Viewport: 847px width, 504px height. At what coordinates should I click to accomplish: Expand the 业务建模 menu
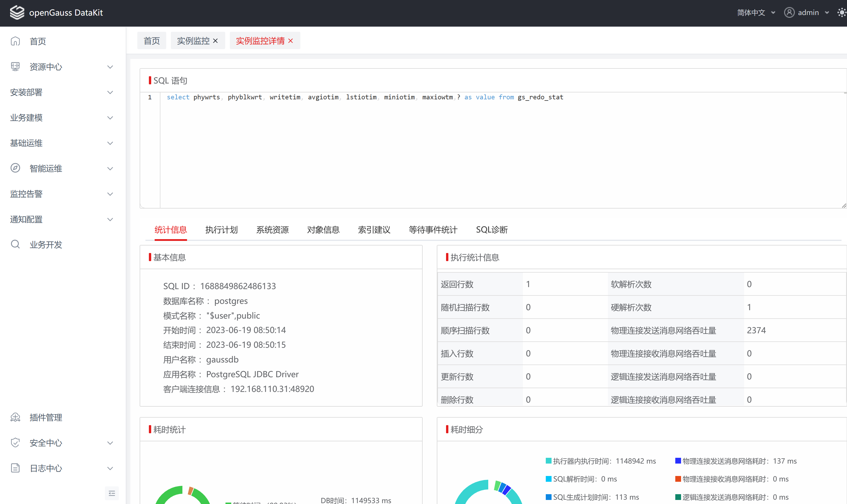point(110,118)
